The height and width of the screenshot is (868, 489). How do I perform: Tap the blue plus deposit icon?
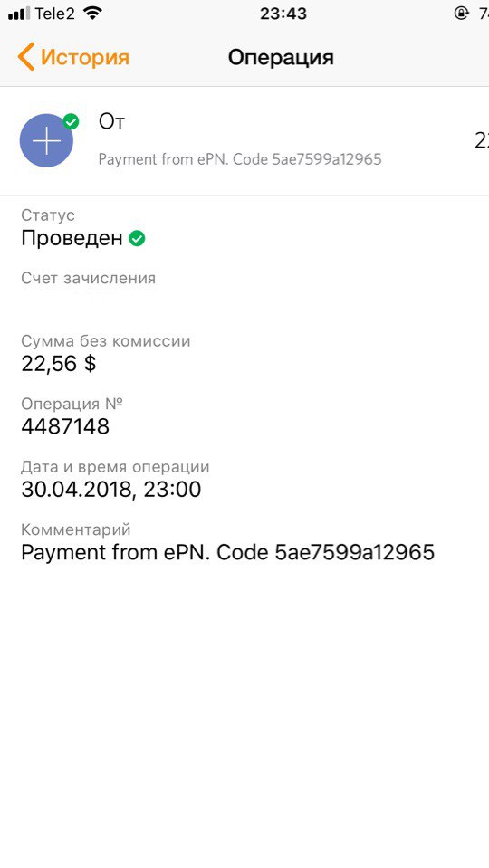point(46,140)
